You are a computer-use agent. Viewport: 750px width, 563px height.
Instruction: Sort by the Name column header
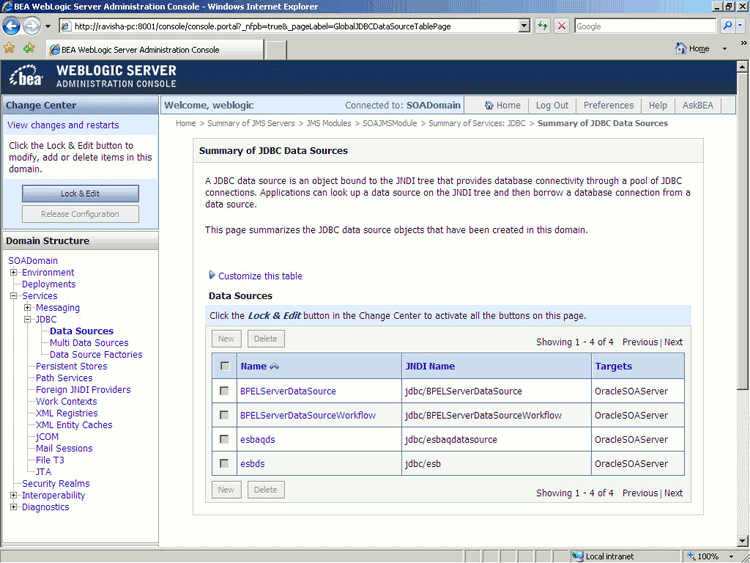[254, 366]
